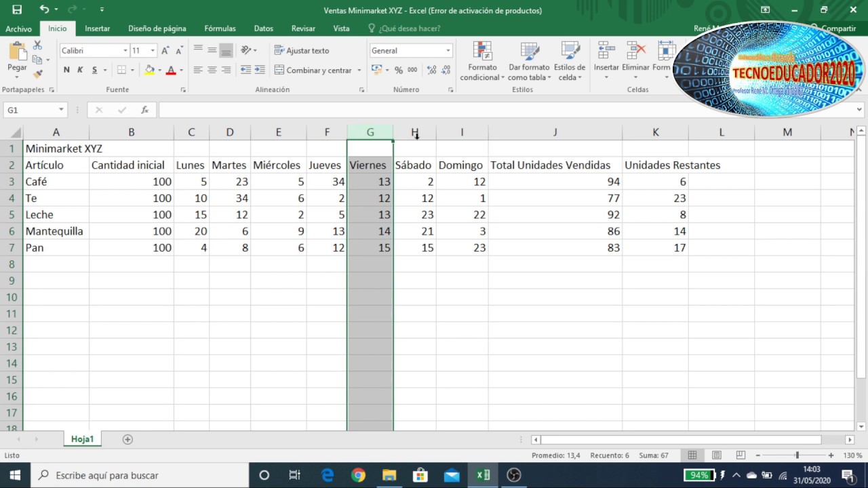The image size is (868, 488).
Task: Open the Archivo tab
Action: [x=18, y=28]
